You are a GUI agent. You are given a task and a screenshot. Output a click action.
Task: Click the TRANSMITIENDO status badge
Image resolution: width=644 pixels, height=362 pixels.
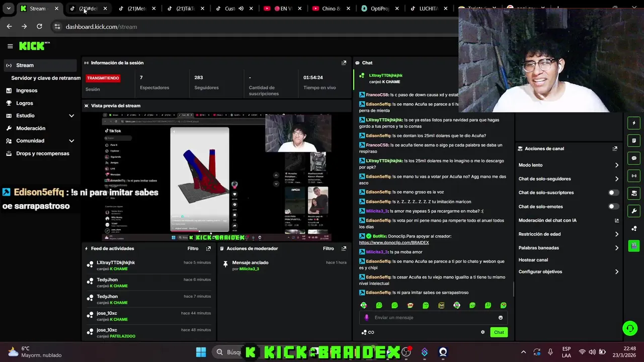[103, 78]
